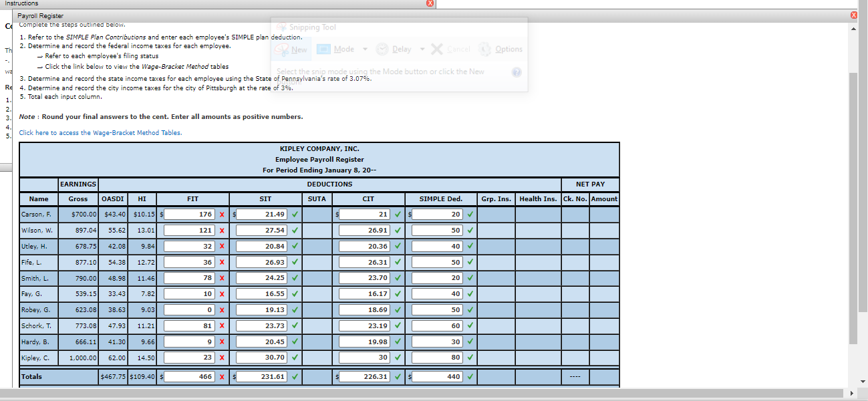Click Wilson, W. FIT input field
Screen dimensions: 868x401
coord(190,230)
